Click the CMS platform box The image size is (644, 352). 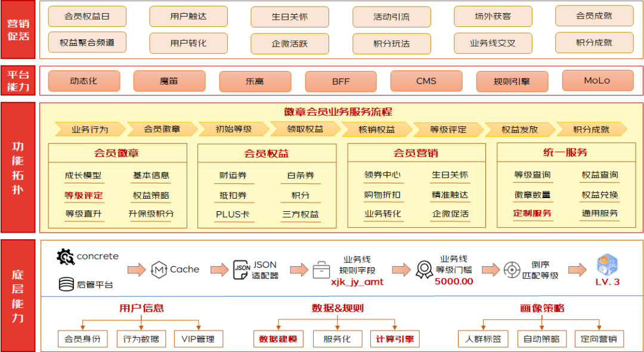tap(426, 81)
